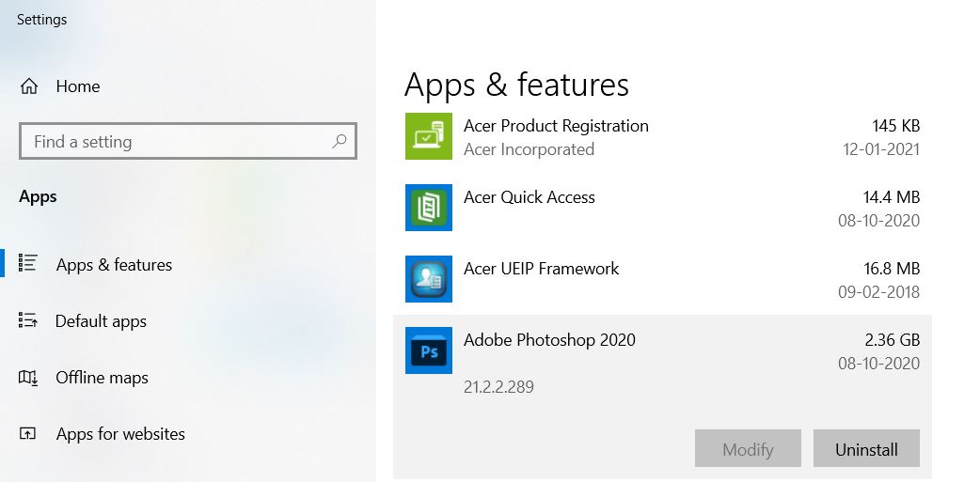Screen dimensions: 980x482
Task: Go to the Offline maps section
Action: pos(102,378)
